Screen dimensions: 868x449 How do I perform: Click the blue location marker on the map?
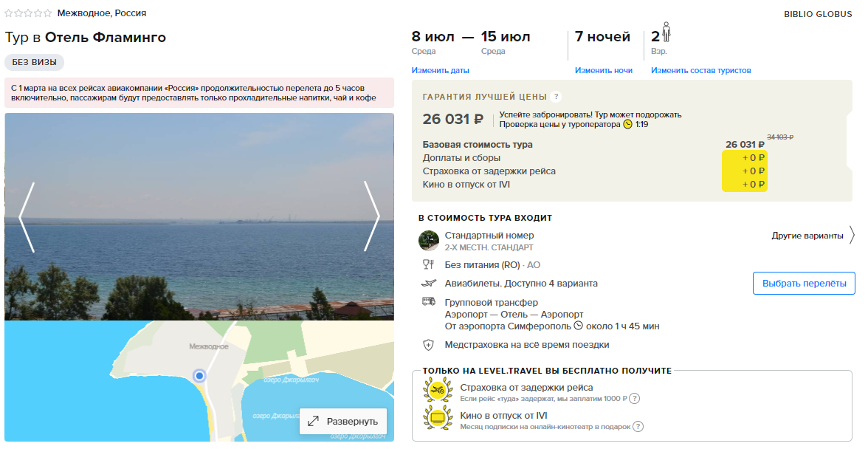coord(199,376)
